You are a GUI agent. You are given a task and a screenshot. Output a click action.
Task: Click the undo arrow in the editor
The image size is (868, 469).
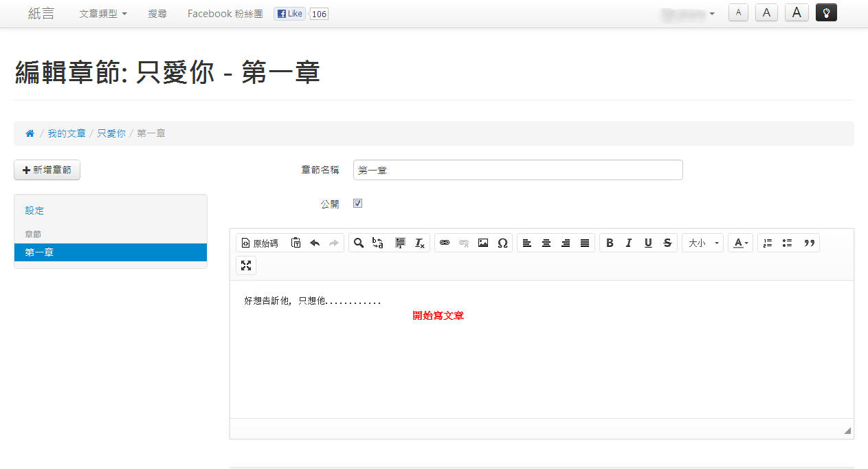(x=315, y=243)
